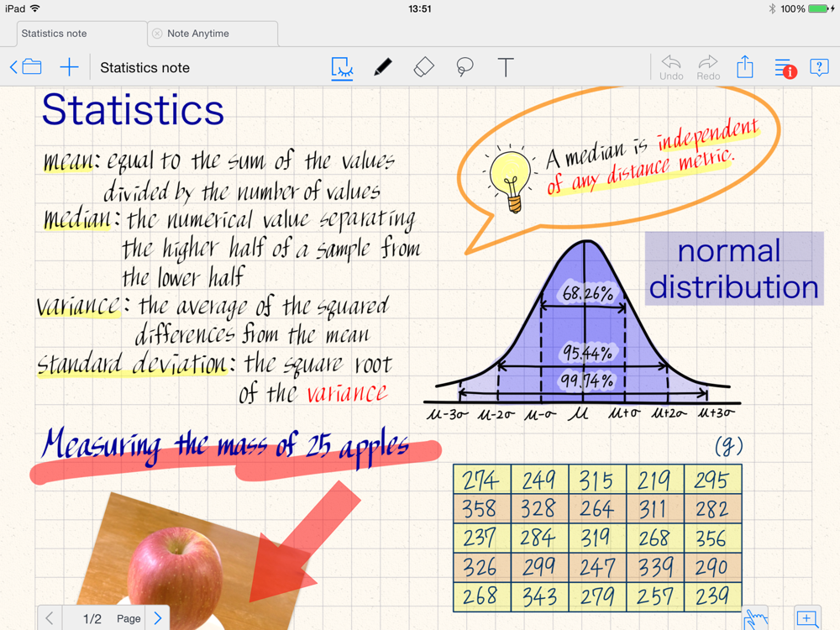Tap the (g) unit label
Image resolution: width=840 pixels, height=630 pixels.
pos(729,446)
